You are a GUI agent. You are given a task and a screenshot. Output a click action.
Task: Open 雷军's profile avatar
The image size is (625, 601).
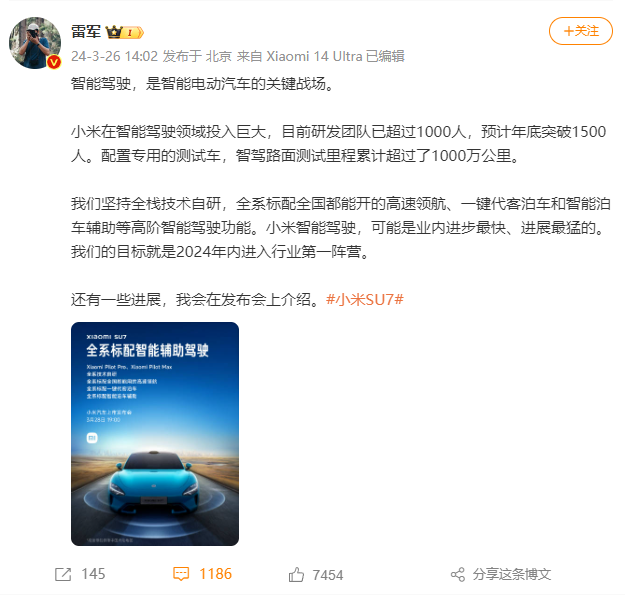pos(35,43)
